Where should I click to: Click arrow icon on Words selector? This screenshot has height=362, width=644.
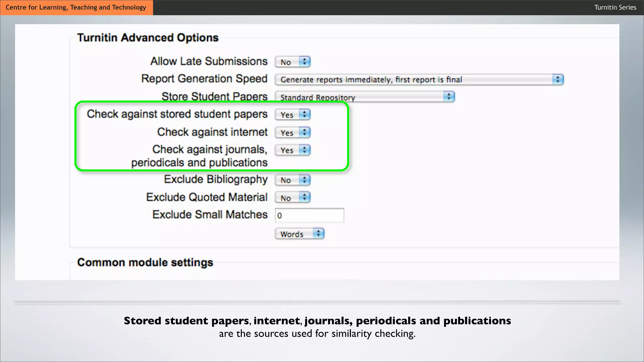click(x=319, y=233)
